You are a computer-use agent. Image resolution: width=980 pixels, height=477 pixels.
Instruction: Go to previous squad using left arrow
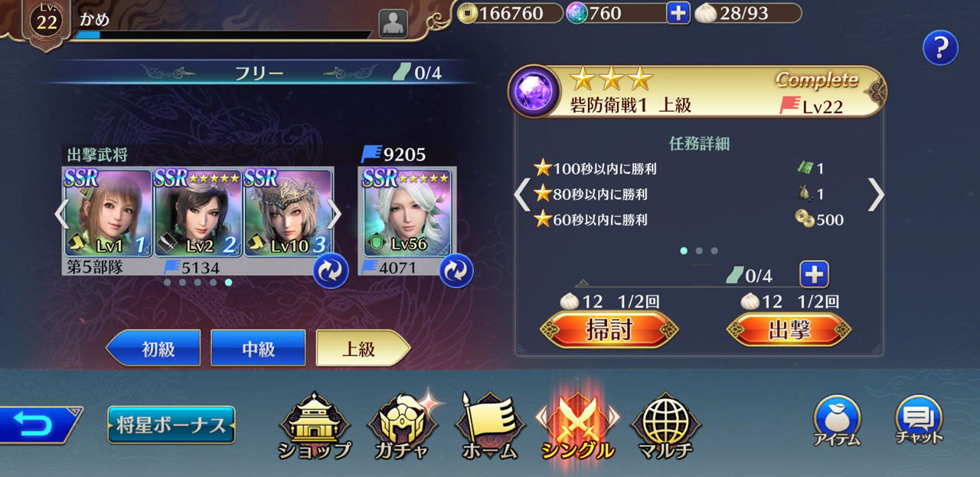[x=62, y=214]
